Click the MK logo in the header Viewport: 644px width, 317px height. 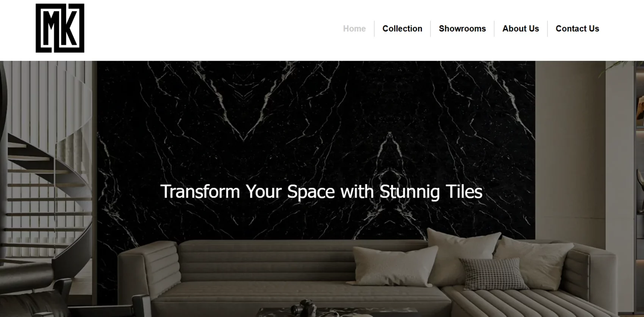coord(60,28)
